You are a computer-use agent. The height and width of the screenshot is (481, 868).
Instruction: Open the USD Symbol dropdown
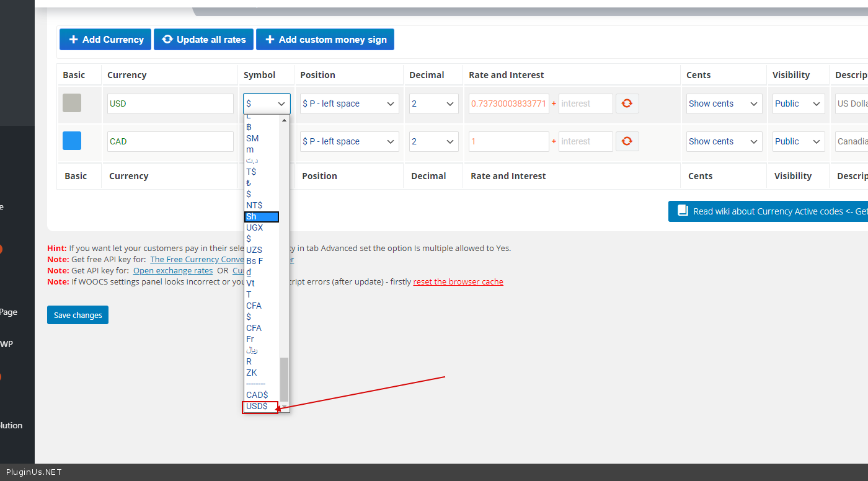267,104
